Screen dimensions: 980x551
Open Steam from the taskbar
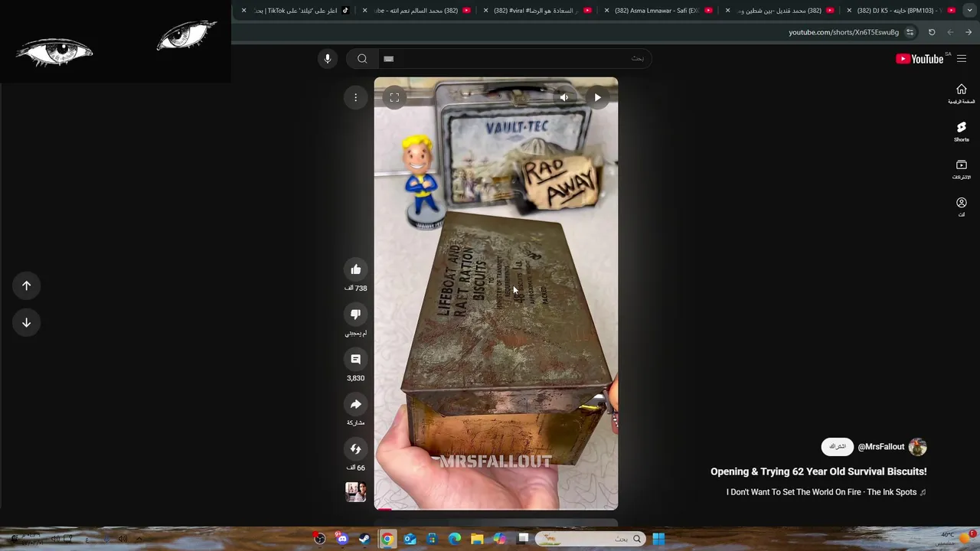364,539
